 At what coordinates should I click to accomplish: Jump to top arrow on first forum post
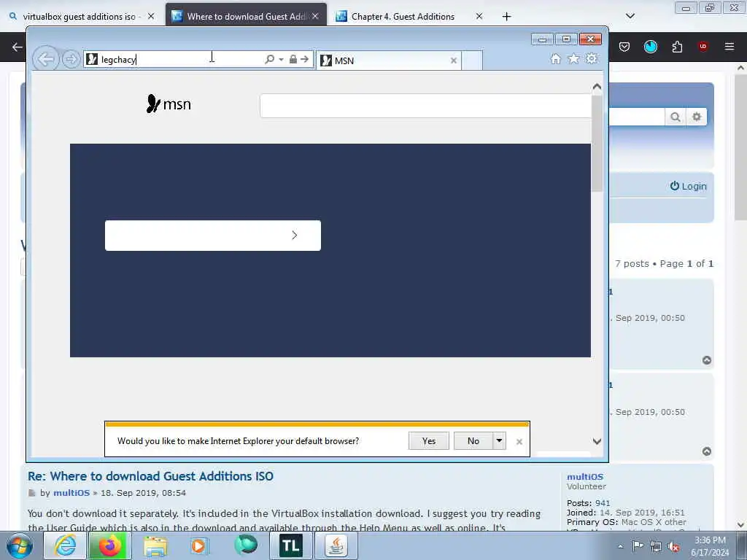707,360
